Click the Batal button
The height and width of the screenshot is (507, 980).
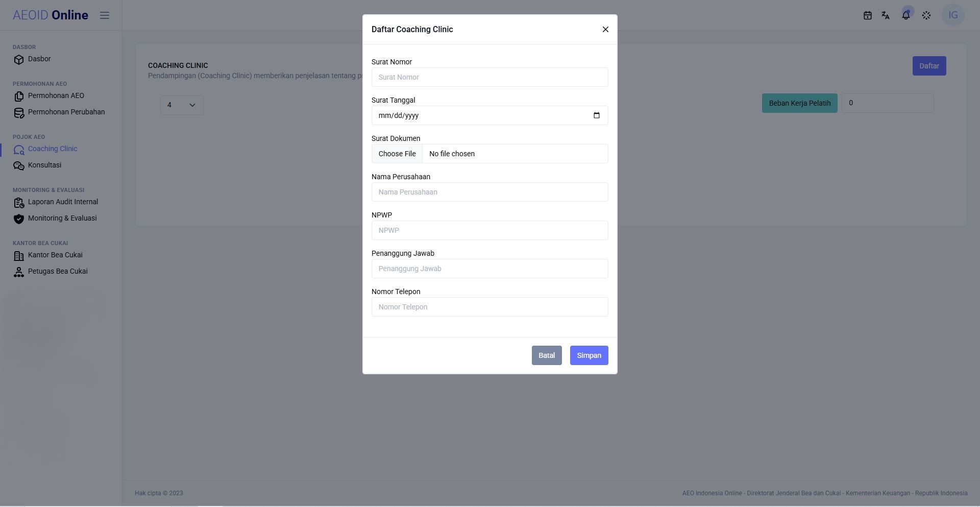[x=547, y=355]
